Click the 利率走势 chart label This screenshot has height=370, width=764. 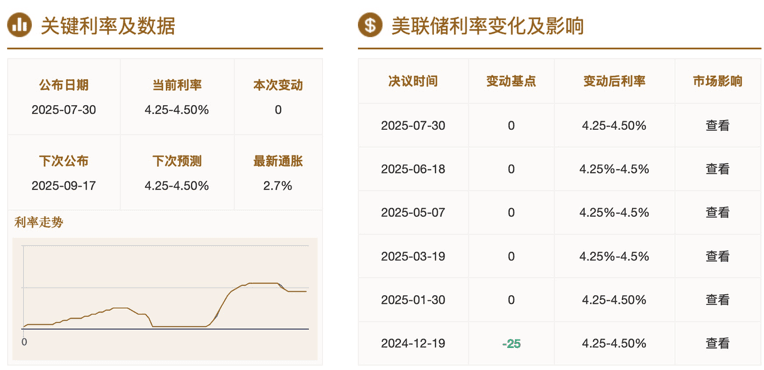39,223
